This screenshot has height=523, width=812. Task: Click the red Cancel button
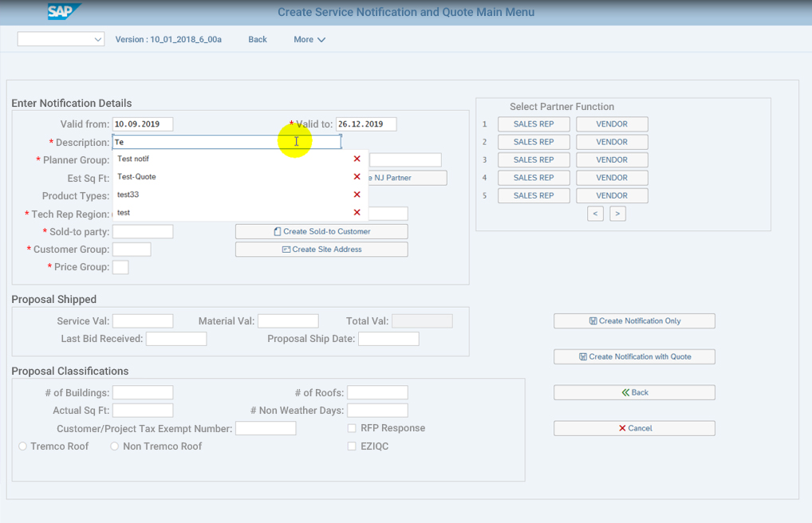pyautogui.click(x=634, y=428)
